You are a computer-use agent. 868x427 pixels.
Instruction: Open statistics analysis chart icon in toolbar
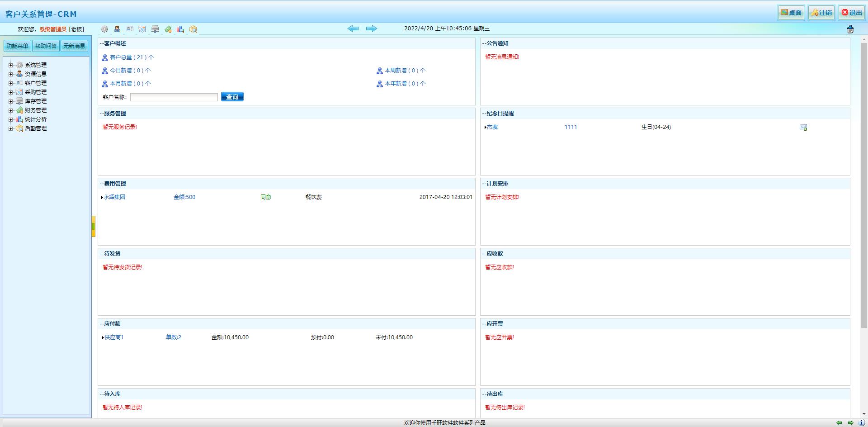click(180, 29)
